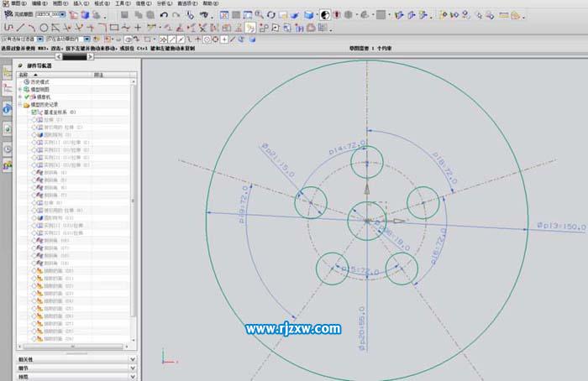The height and width of the screenshot is (381, 588).
Task: Click the half-shaded circle rendering style icon
Action: [325, 15]
